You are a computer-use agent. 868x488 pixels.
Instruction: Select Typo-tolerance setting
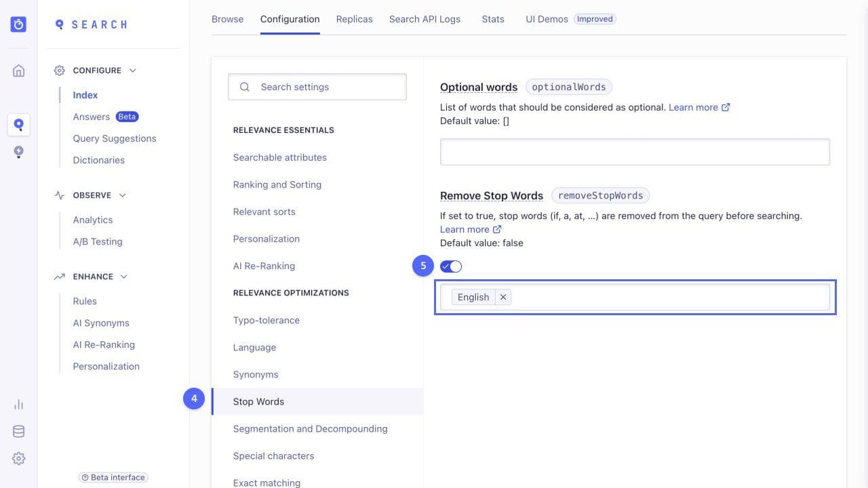[x=267, y=320]
